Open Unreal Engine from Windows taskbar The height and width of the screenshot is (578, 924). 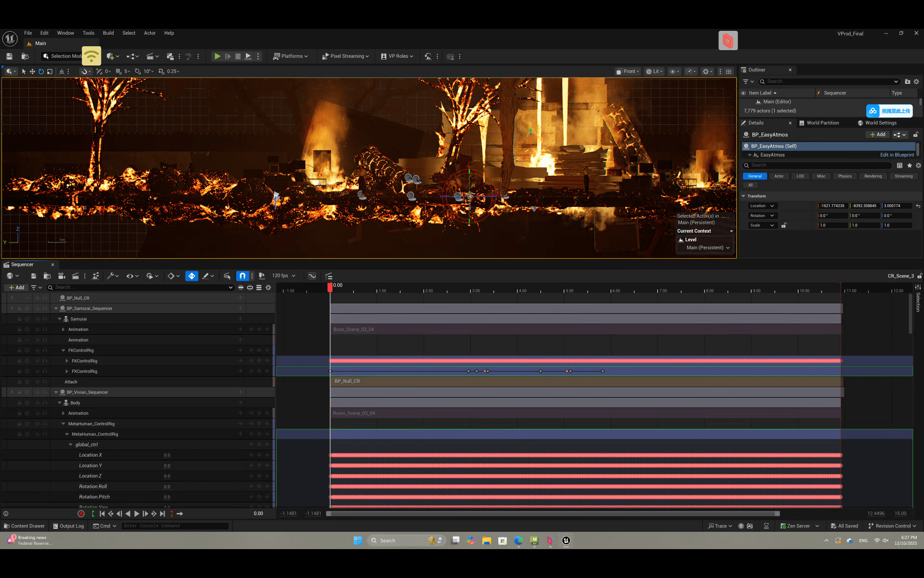[566, 540]
